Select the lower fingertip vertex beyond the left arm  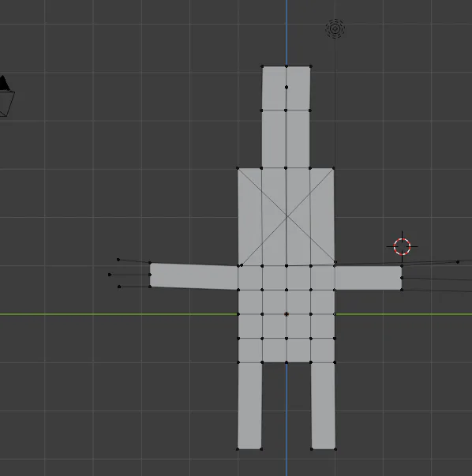click(119, 287)
